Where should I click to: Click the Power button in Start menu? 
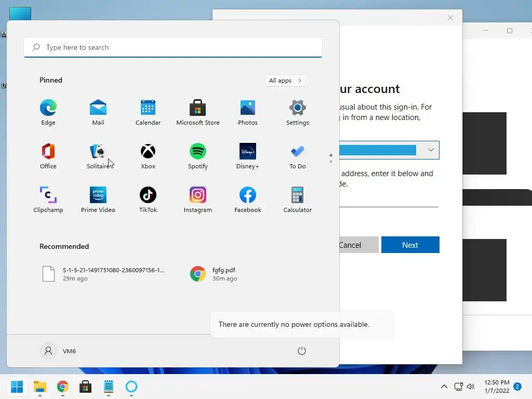302,351
